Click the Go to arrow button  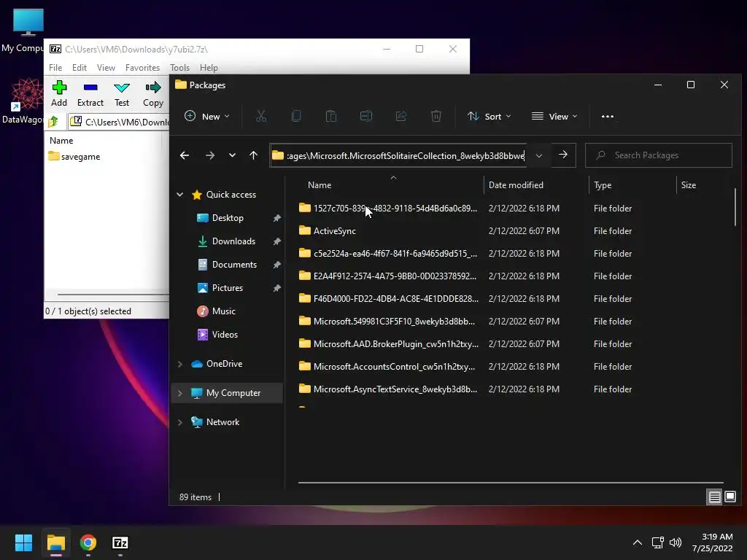click(x=563, y=155)
